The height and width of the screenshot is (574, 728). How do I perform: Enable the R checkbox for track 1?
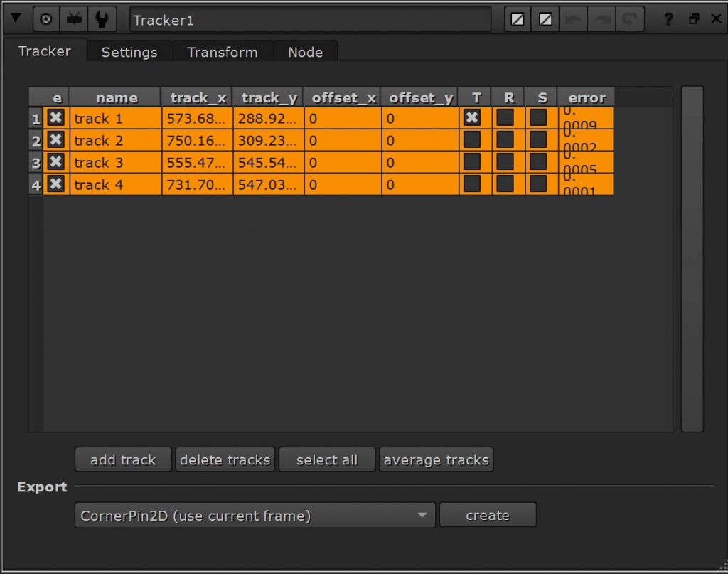click(x=506, y=118)
